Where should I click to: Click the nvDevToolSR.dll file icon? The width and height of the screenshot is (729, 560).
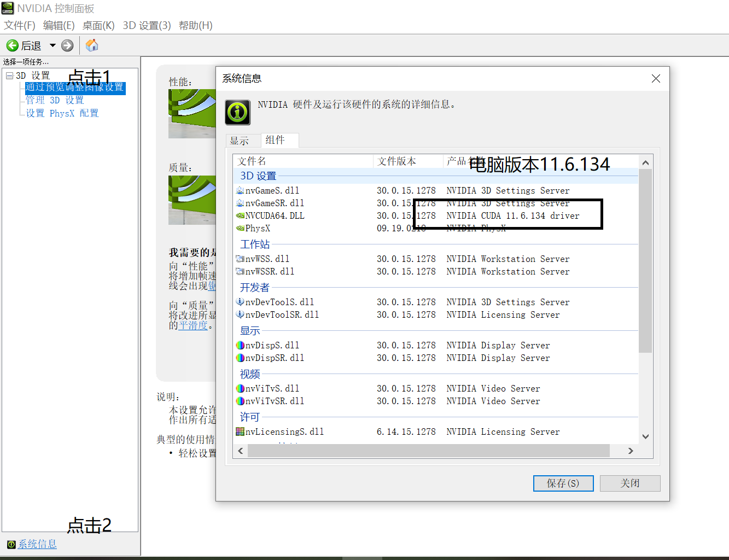point(240,314)
